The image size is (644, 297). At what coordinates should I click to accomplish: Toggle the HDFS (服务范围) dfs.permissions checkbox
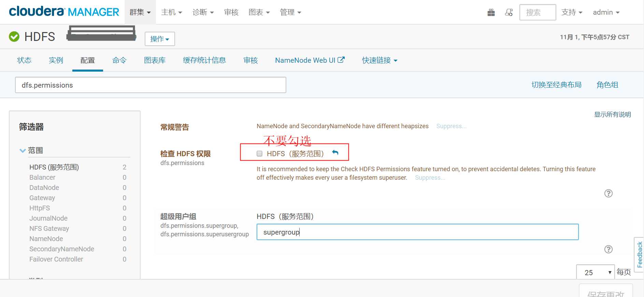click(260, 153)
